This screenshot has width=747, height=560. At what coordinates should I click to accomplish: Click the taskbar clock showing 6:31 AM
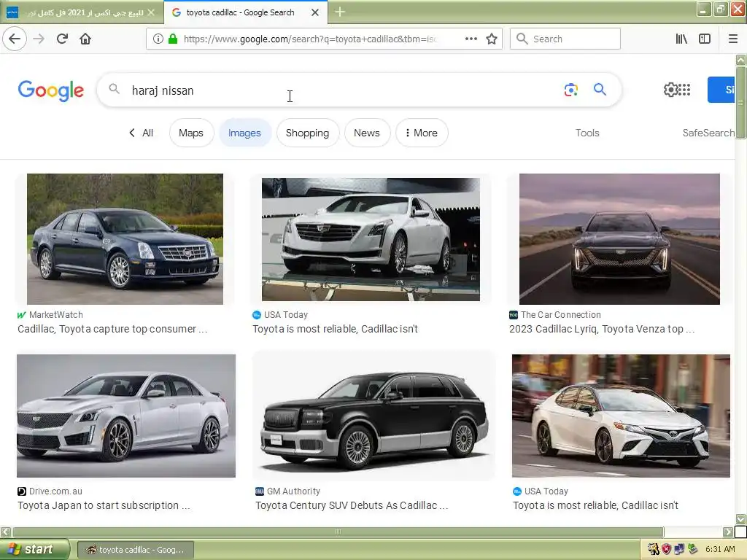coord(720,550)
